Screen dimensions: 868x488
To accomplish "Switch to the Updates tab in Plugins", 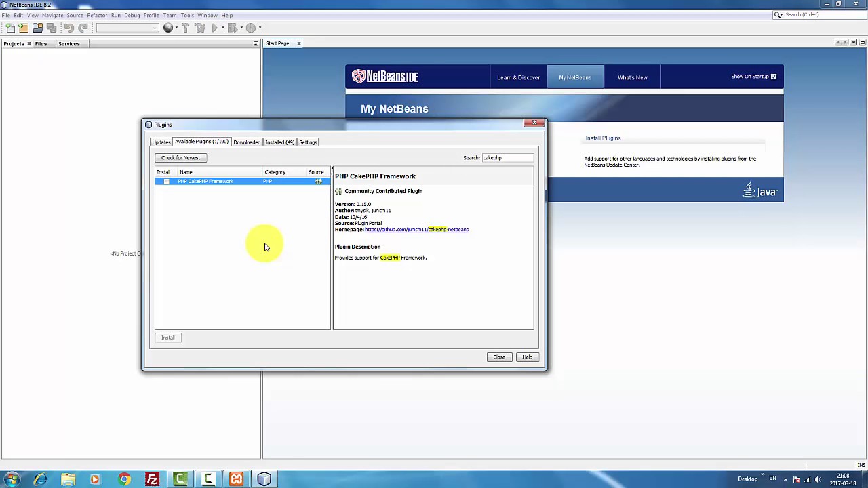I will pos(161,142).
